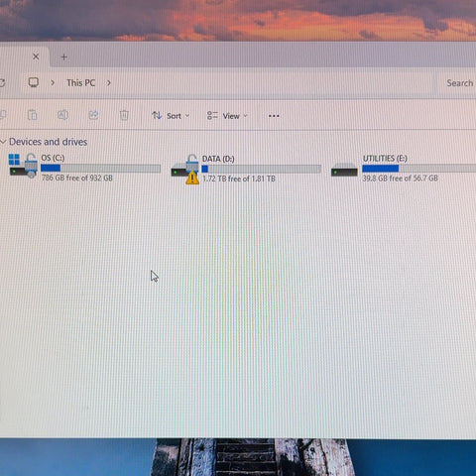Expand chevron before This PC breadcrumb

pyautogui.click(x=53, y=82)
